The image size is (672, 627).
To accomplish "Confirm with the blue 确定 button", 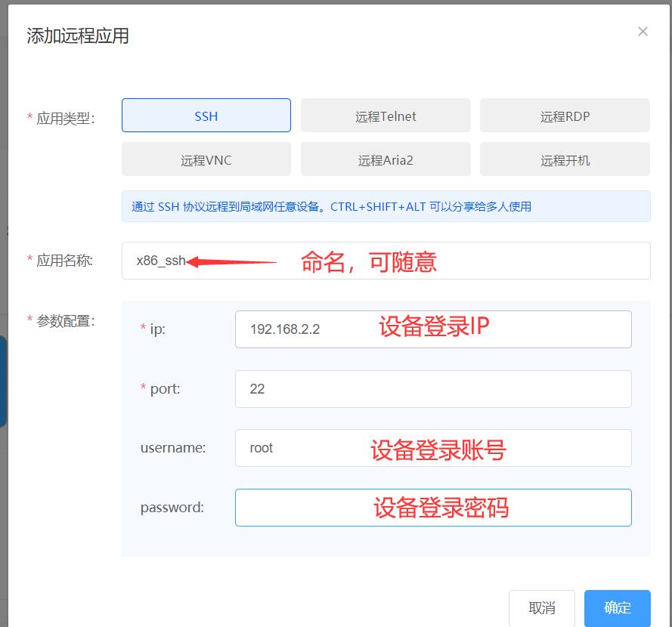I will pos(617,608).
